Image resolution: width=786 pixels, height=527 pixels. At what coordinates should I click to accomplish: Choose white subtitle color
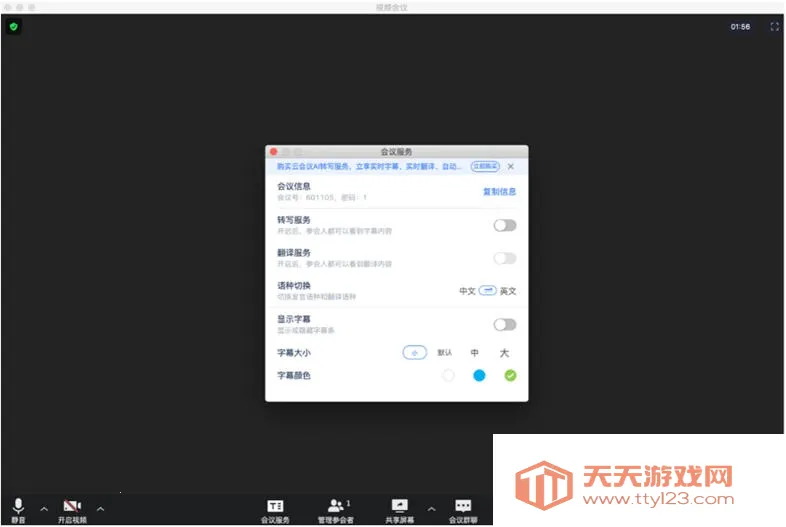tap(448, 376)
